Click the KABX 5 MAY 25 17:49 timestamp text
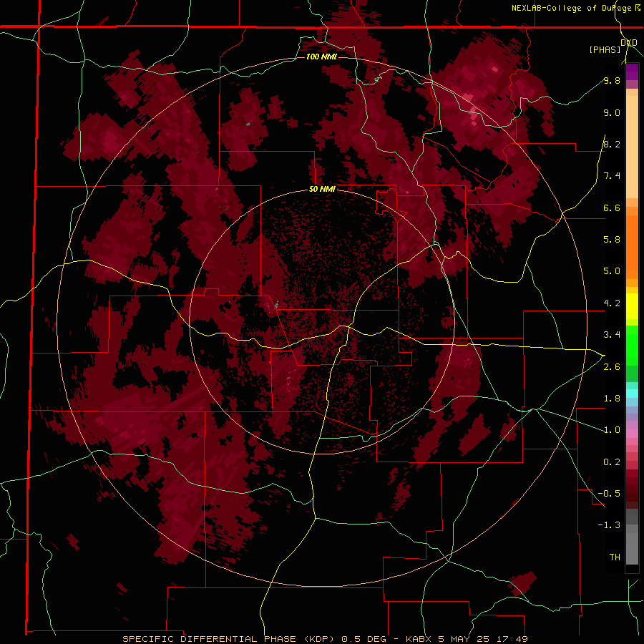The image size is (644, 644). 467,639
